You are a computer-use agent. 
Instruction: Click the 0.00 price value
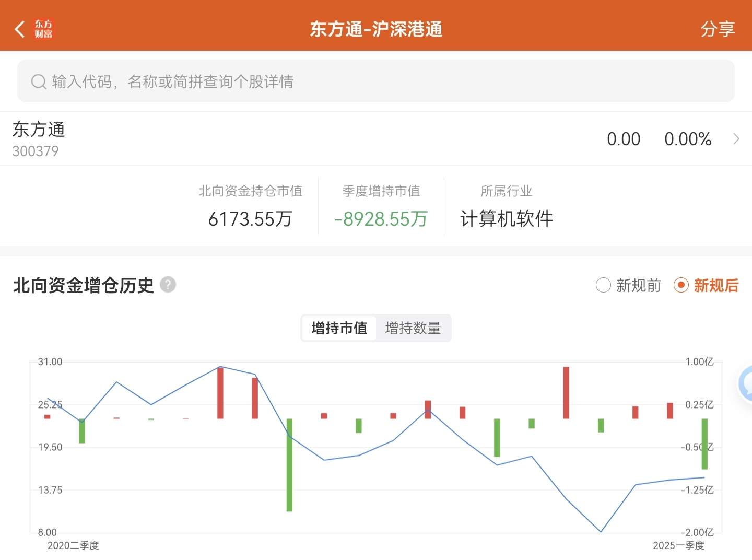624,139
